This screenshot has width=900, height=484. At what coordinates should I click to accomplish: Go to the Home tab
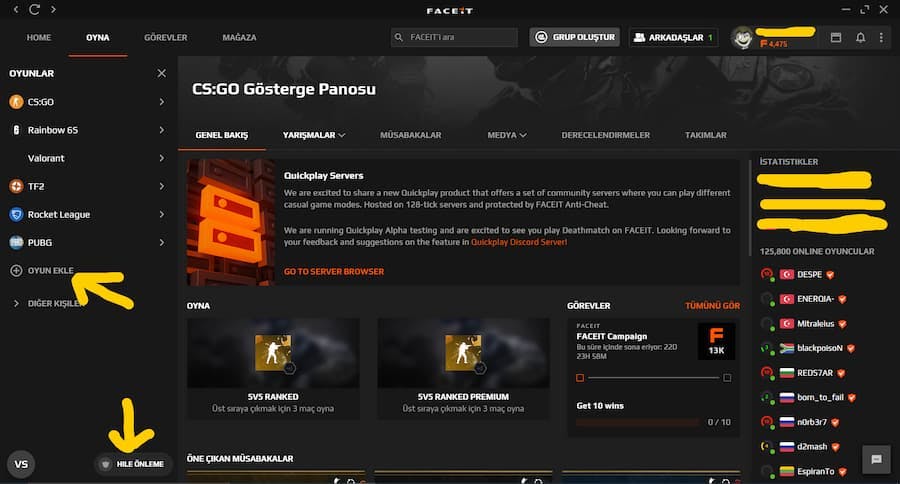(x=38, y=37)
